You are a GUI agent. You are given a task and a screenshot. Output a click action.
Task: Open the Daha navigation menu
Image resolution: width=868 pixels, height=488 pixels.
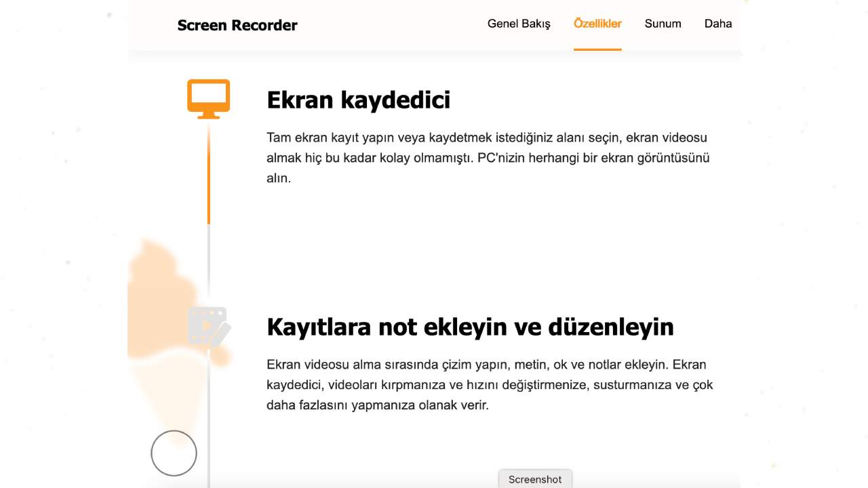click(718, 23)
